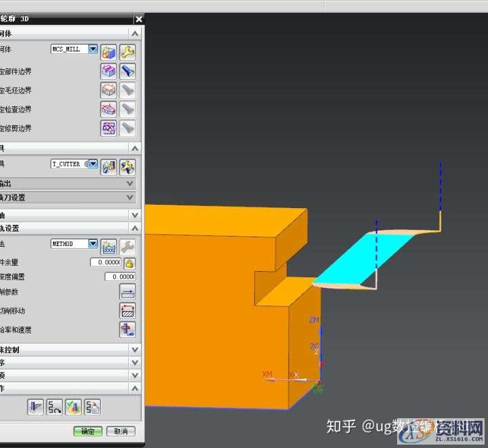The width and height of the screenshot is (488, 448).
Task: Click the replay tool path icon
Action: click(54, 407)
